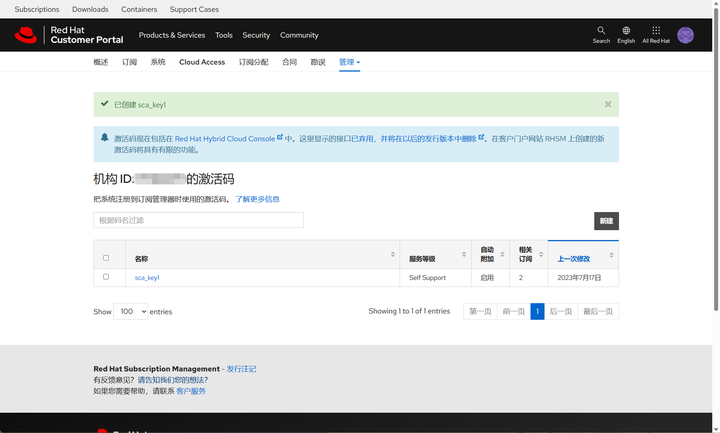This screenshot has width=720, height=433.
Task: Open the Community menu
Action: pos(299,35)
